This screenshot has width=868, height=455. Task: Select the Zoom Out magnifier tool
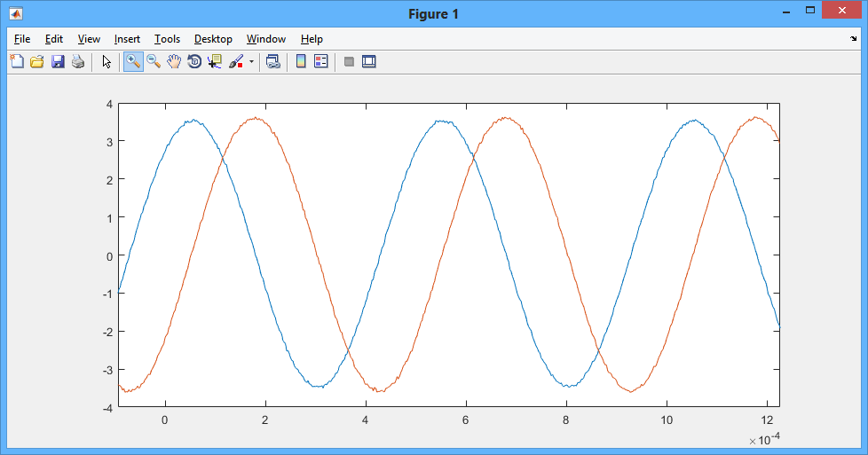(x=154, y=61)
